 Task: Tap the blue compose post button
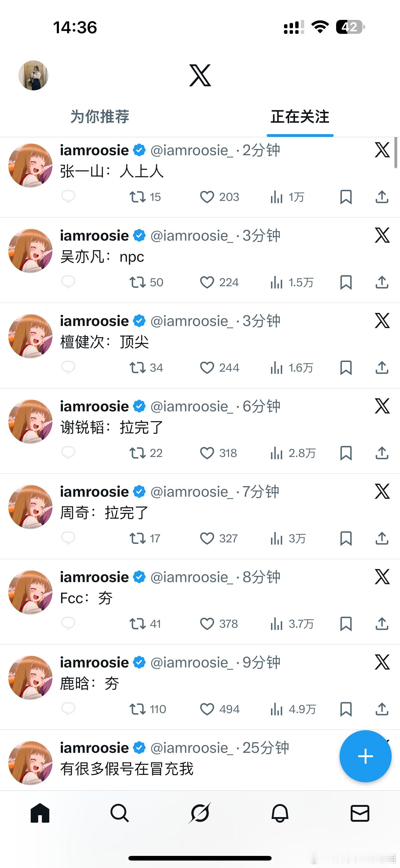[x=365, y=757]
